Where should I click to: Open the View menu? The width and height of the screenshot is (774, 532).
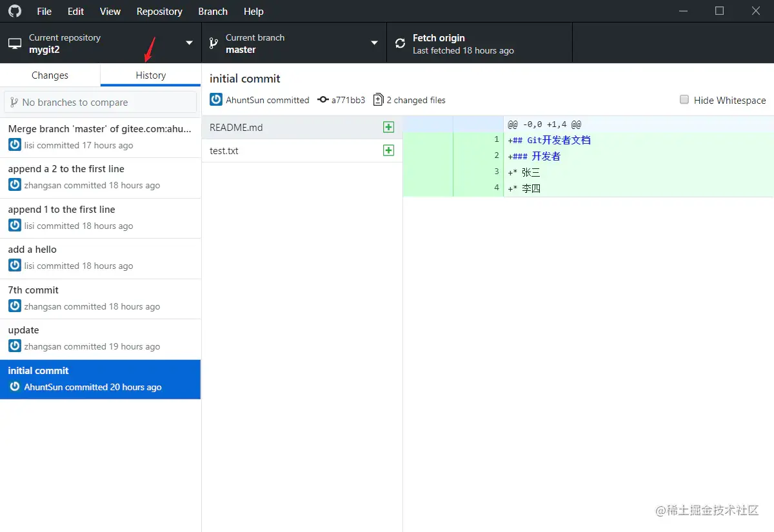pos(110,11)
